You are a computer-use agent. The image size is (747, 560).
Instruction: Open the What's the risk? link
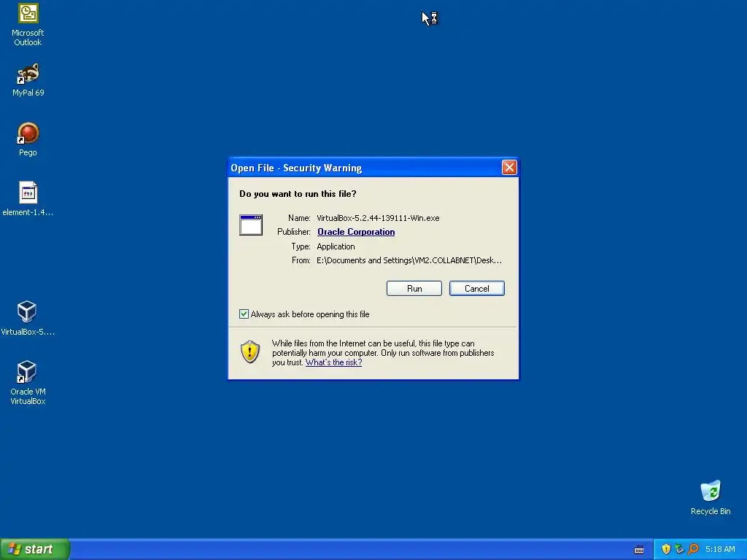pyautogui.click(x=333, y=362)
